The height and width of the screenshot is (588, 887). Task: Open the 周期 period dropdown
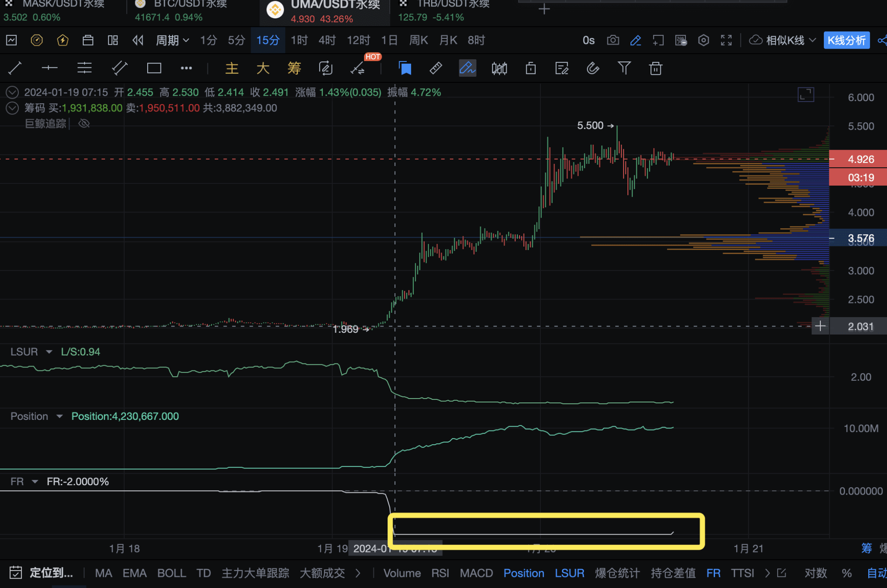pyautogui.click(x=172, y=40)
